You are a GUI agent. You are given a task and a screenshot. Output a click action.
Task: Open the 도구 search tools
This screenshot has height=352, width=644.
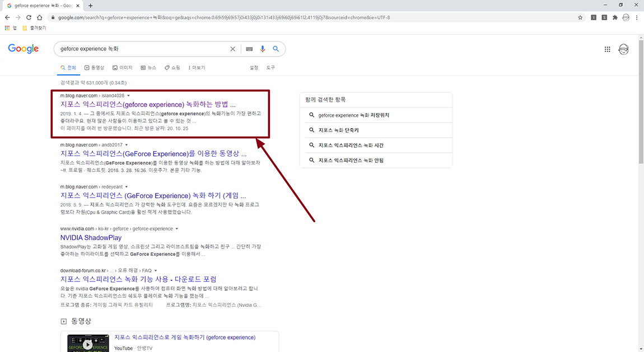[270, 68]
